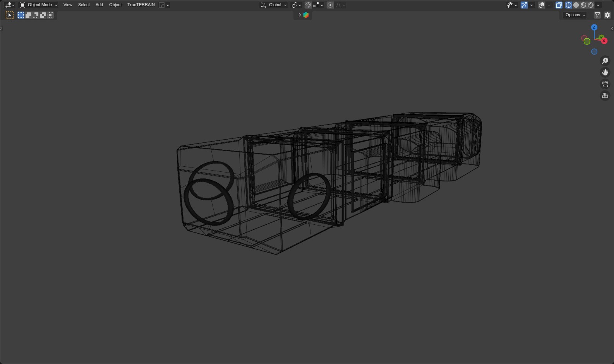Toggle viewport overlays
The width and height of the screenshot is (614, 364).
coord(542,5)
